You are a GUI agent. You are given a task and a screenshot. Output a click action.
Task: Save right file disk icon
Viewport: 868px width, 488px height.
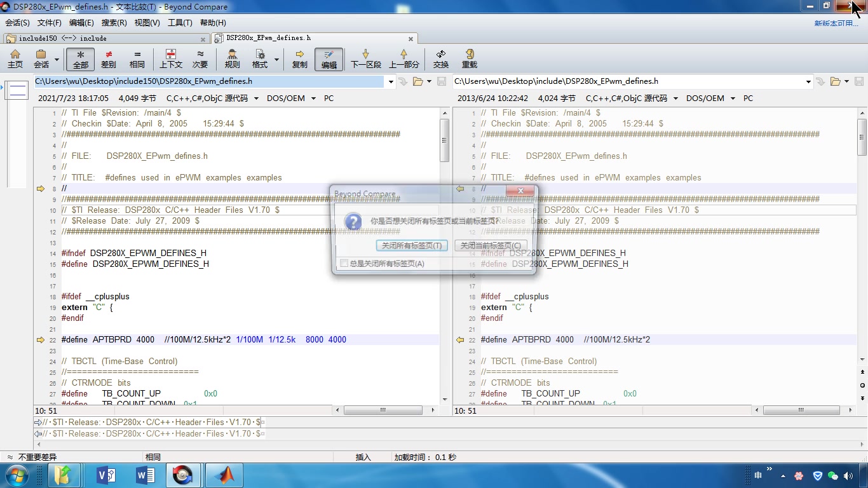tap(859, 81)
